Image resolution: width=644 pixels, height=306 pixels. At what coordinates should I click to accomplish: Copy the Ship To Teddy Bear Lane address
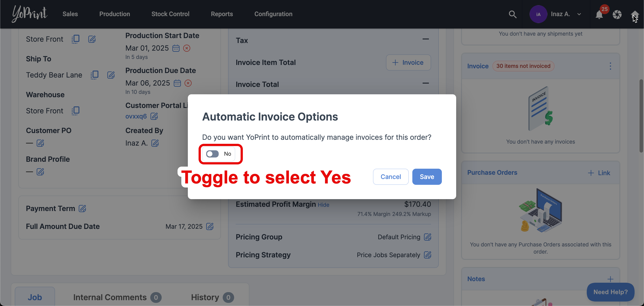point(95,75)
